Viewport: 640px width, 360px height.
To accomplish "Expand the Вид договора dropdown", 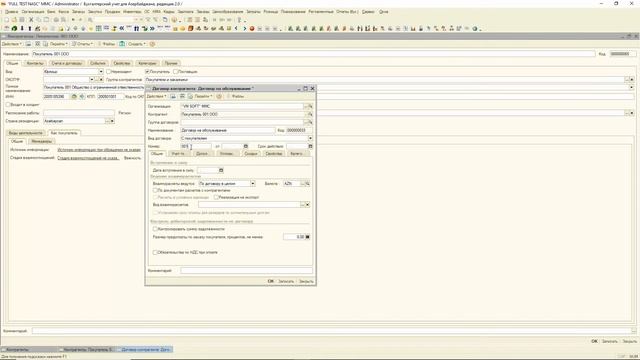I will coord(310,138).
